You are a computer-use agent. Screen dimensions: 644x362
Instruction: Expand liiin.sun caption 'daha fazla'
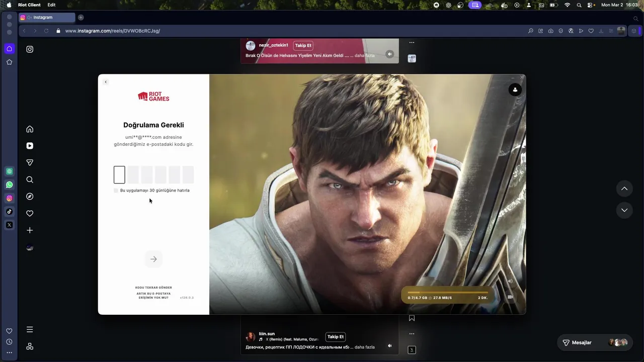point(365,347)
